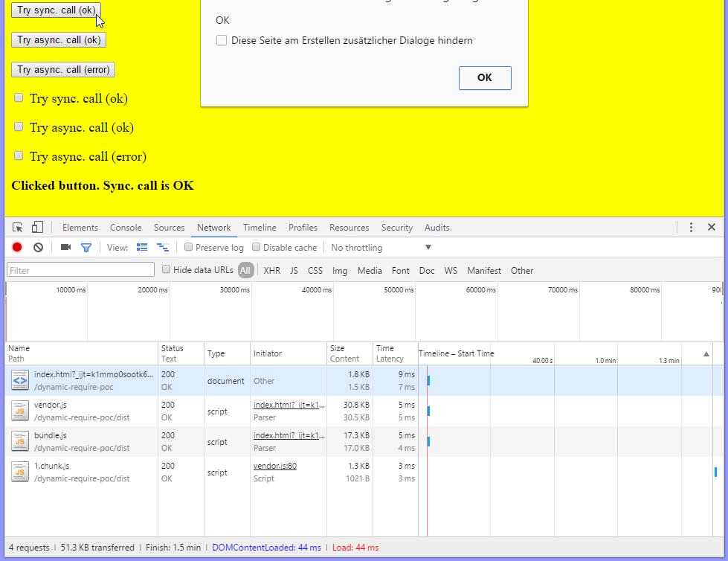The height and width of the screenshot is (561, 728).
Task: Switch to the Sources tab
Action: (170, 228)
